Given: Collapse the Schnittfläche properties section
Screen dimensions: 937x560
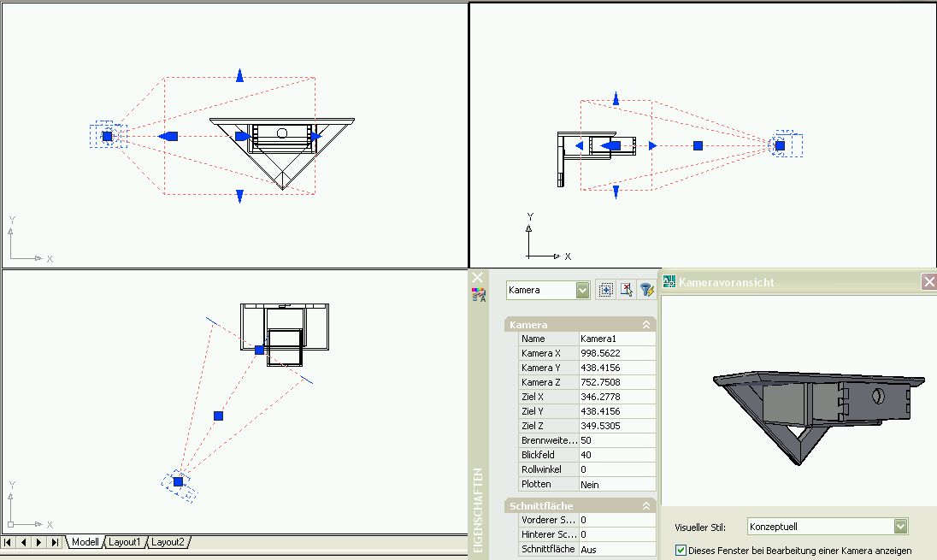Looking at the screenshot, I should tap(646, 505).
